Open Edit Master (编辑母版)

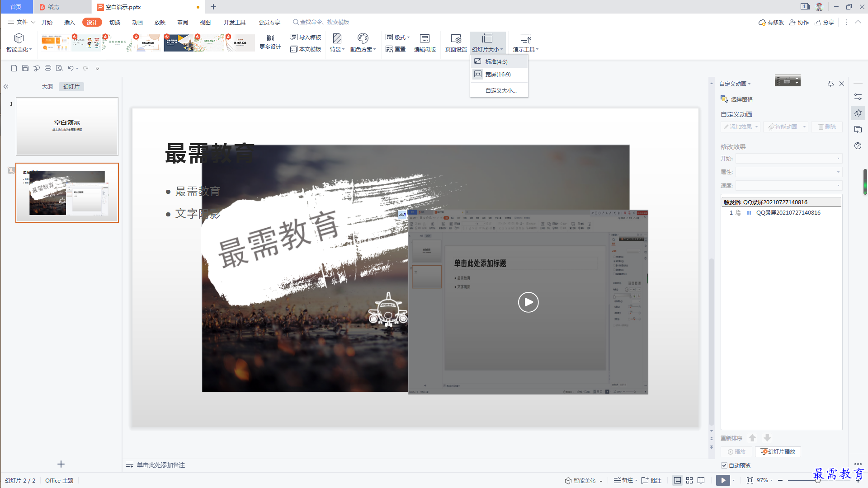pyautogui.click(x=425, y=43)
